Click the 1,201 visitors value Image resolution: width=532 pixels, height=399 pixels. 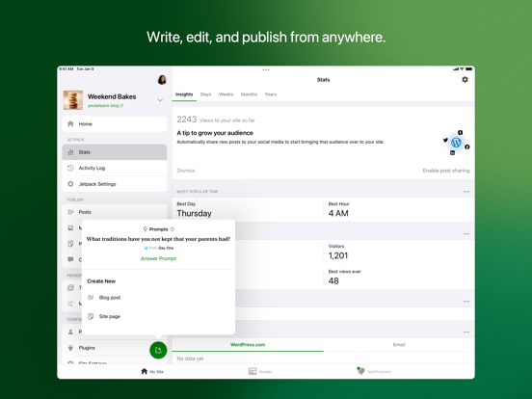(338, 255)
